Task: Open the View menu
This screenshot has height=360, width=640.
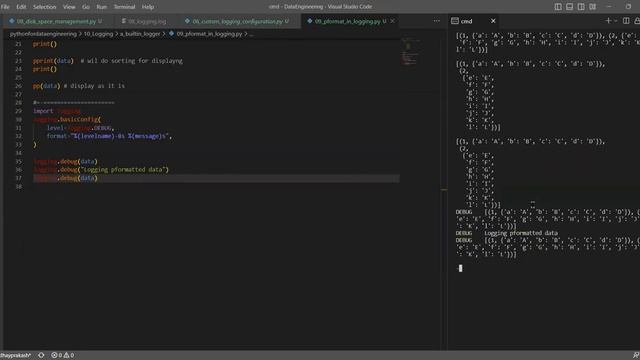Action: point(69,7)
